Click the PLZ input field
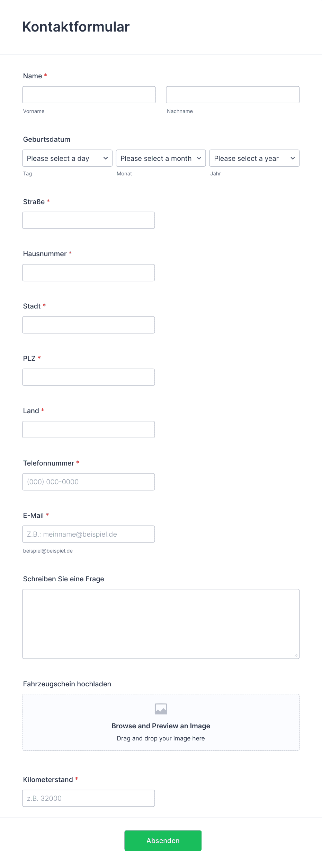The image size is (322, 868). (x=89, y=377)
